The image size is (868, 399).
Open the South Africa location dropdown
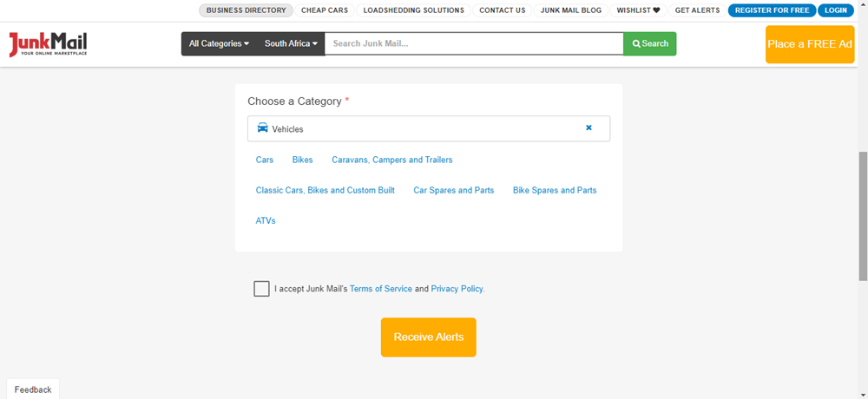(x=291, y=43)
